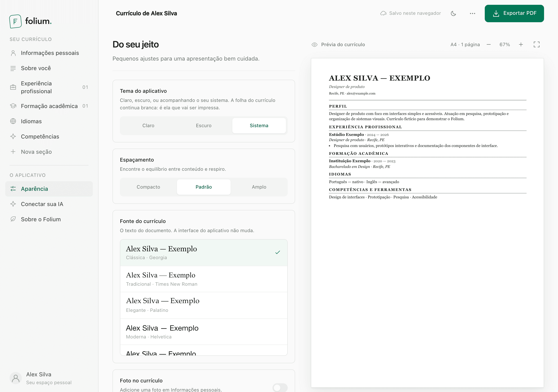The width and height of the screenshot is (558, 392).
Task: Open fullscreen preview icon
Action: pos(537,44)
